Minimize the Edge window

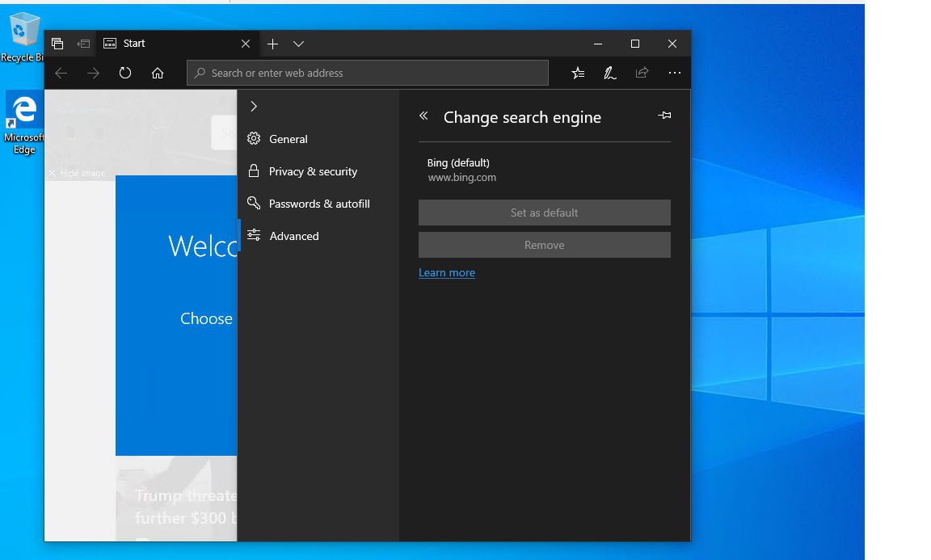pyautogui.click(x=598, y=44)
